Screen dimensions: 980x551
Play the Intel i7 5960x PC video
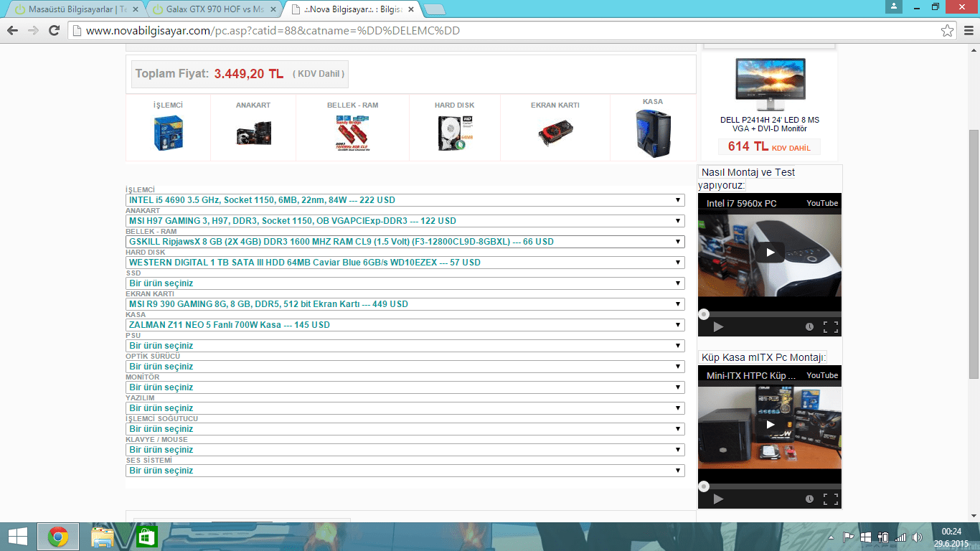tap(770, 252)
